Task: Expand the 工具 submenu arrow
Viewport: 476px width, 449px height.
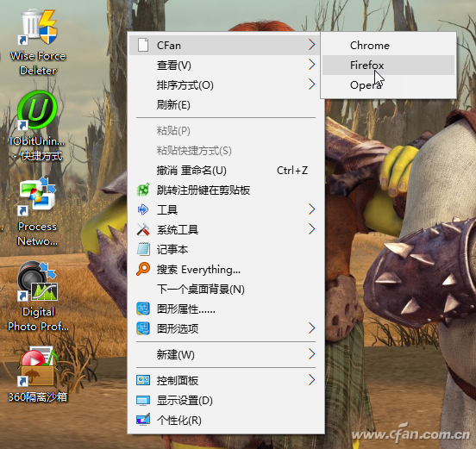Action: pos(311,209)
